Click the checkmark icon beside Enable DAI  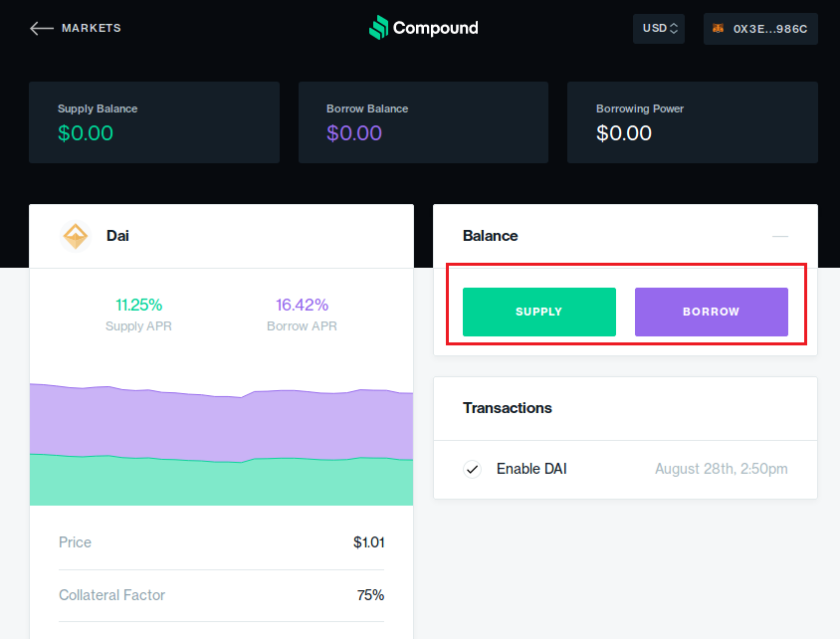[x=472, y=469]
